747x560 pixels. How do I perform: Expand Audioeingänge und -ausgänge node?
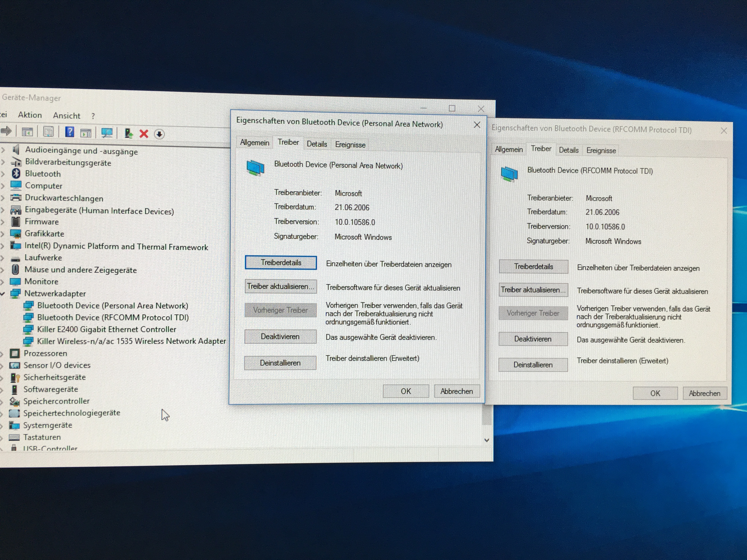click(x=3, y=150)
